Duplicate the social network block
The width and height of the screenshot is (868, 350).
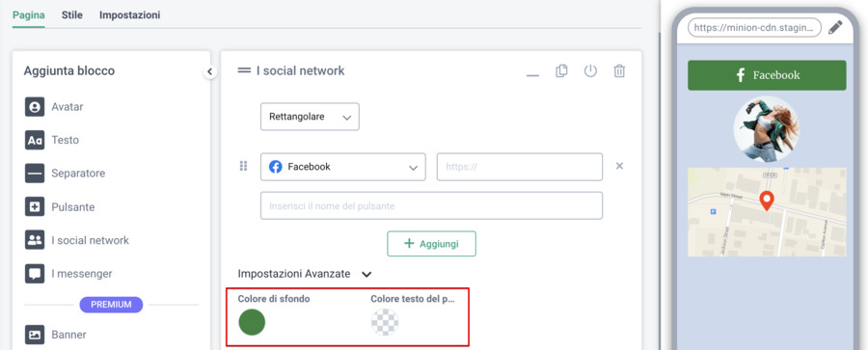point(561,71)
